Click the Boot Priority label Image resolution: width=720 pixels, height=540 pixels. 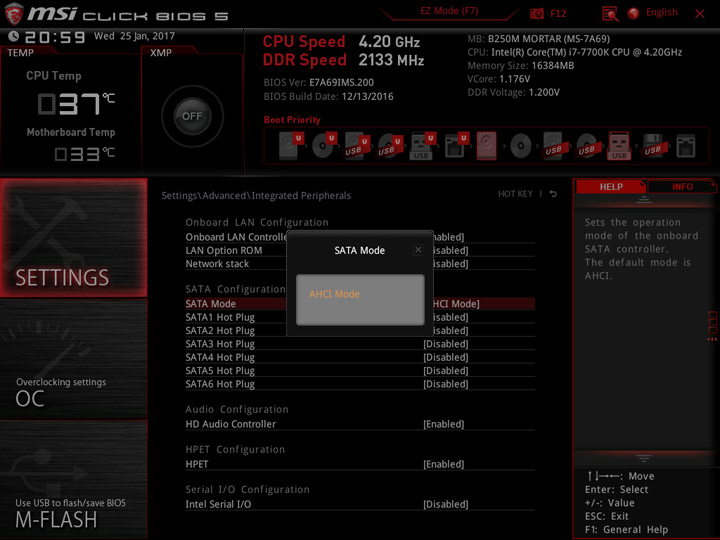292,119
